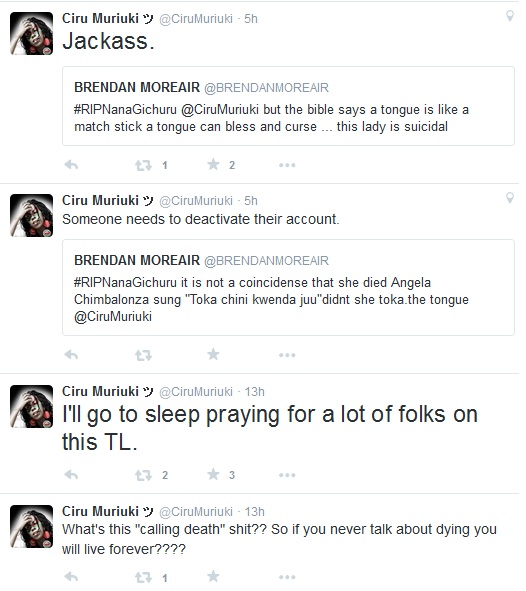Click location pin on 'deactivate their account' tweet
The height and width of the screenshot is (591, 526).
[509, 198]
